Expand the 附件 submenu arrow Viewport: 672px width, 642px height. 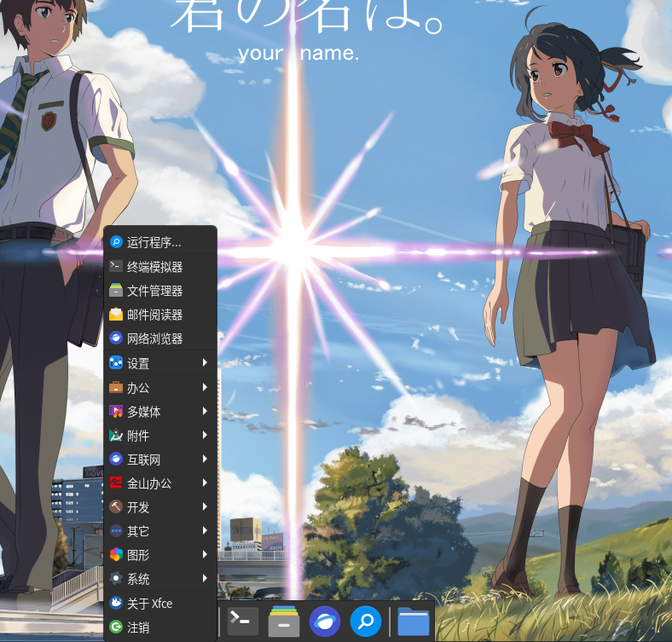click(205, 436)
